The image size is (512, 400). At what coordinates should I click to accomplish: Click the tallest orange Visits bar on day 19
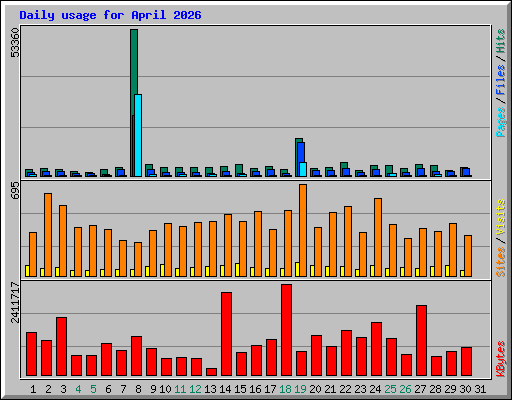[303, 230]
